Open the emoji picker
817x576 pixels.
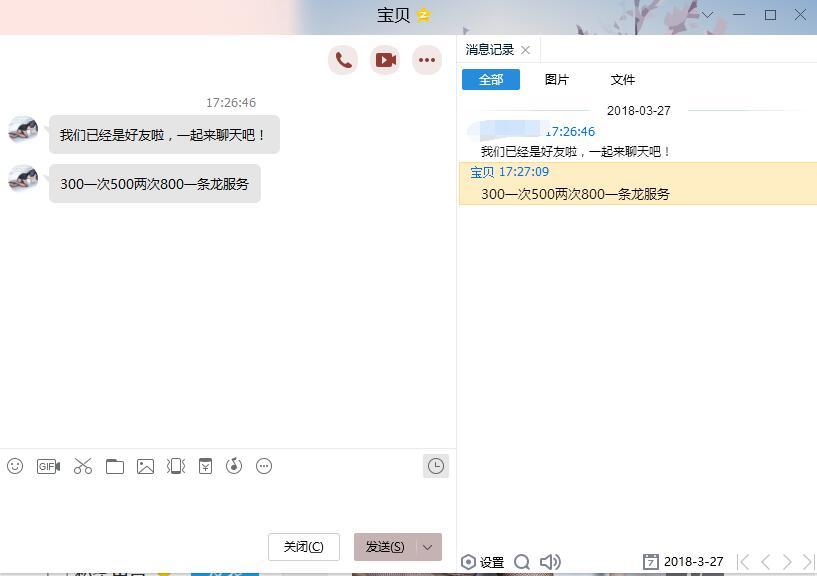[15, 466]
